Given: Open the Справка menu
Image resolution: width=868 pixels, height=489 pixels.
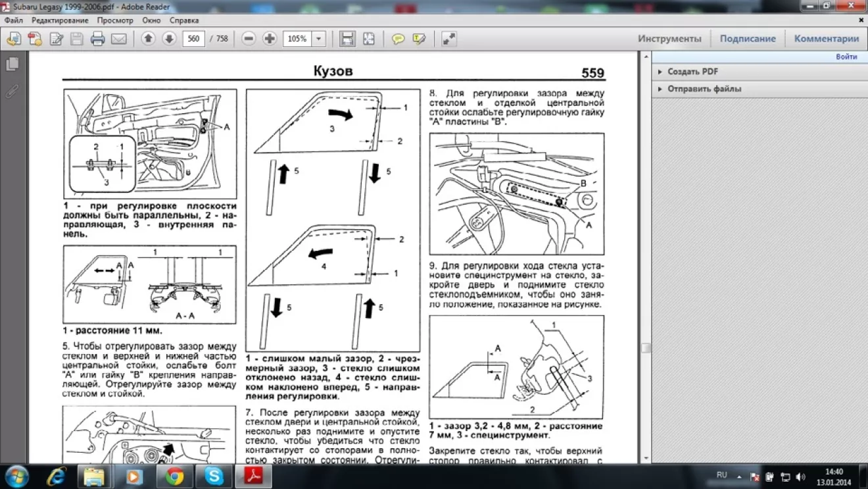Looking at the screenshot, I should coord(184,20).
